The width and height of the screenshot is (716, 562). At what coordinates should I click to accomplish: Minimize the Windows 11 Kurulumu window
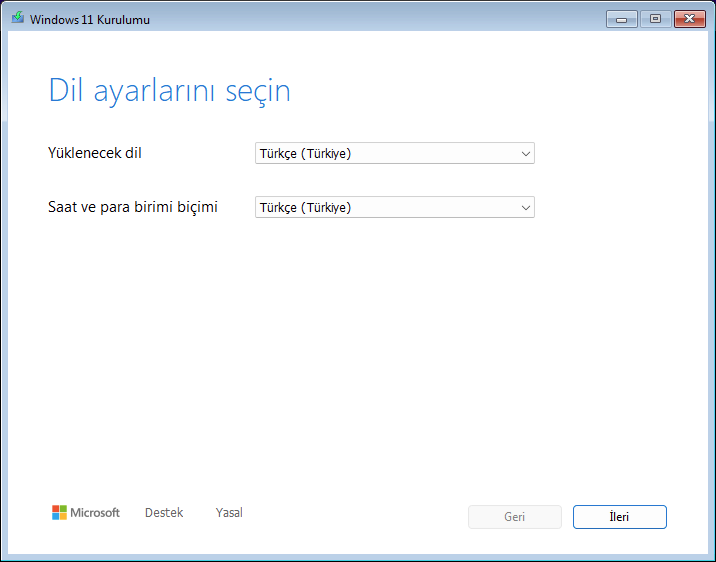click(621, 19)
